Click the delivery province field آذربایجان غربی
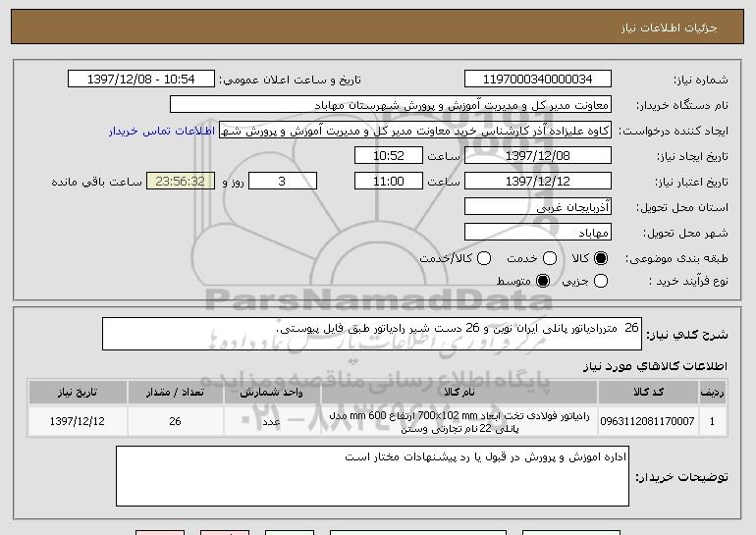Viewport: 756px width, 535px height. [x=538, y=207]
